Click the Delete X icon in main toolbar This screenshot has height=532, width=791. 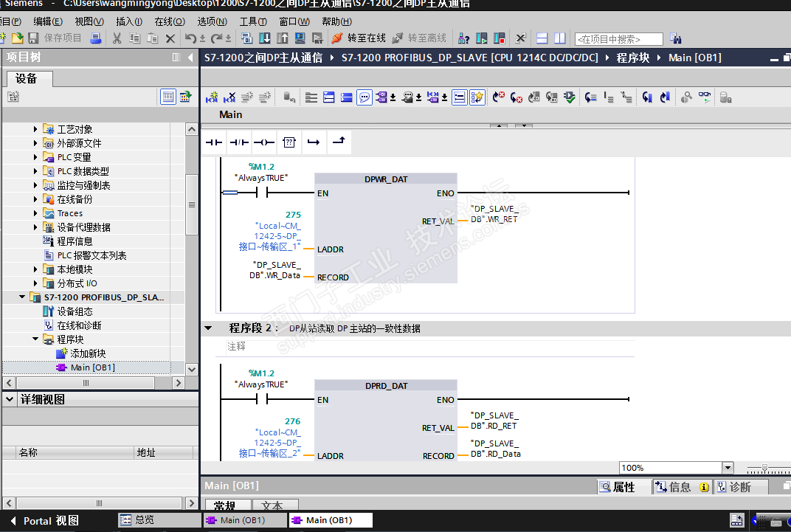point(170,38)
